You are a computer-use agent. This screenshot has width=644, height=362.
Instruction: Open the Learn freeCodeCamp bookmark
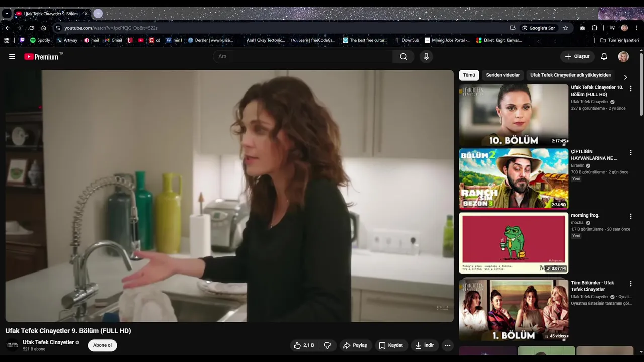(x=313, y=40)
